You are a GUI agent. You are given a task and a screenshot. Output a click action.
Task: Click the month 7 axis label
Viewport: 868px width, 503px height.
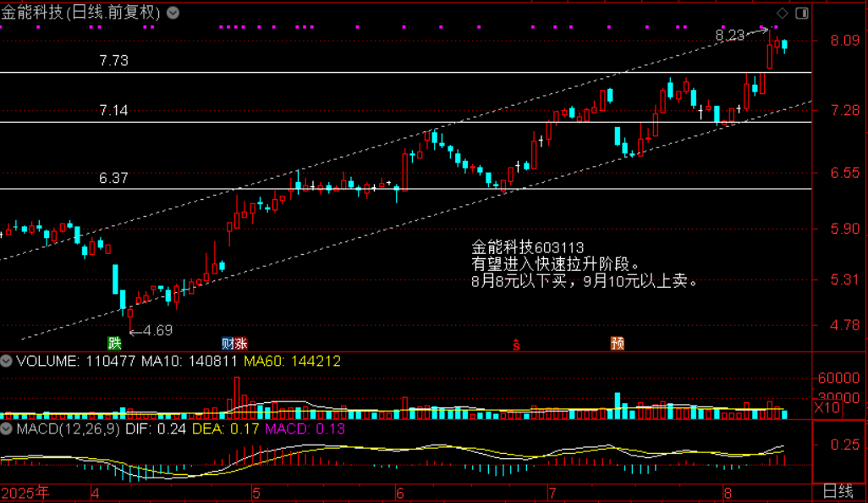click(552, 493)
